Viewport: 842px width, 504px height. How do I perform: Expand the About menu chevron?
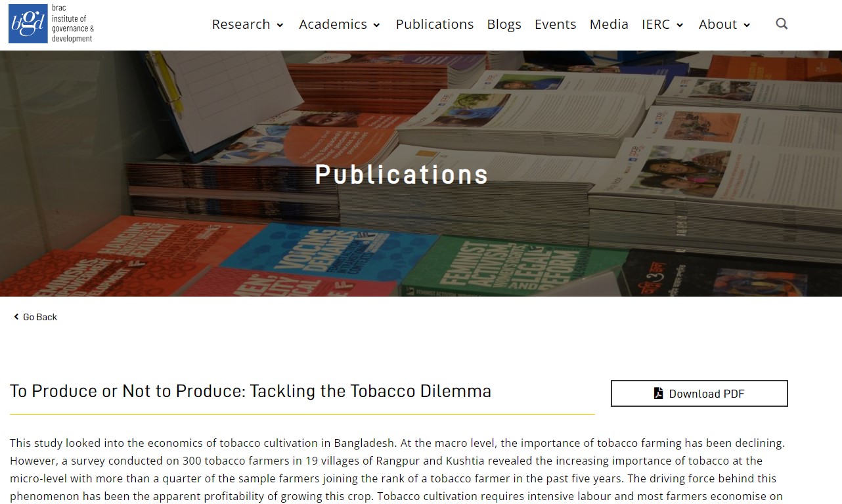pos(746,26)
